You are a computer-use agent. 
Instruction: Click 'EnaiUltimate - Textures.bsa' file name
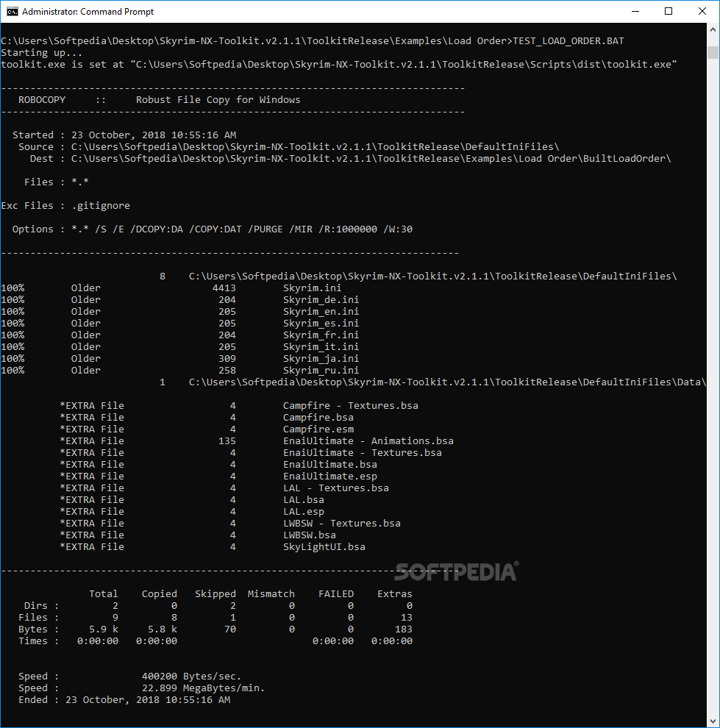click(362, 453)
